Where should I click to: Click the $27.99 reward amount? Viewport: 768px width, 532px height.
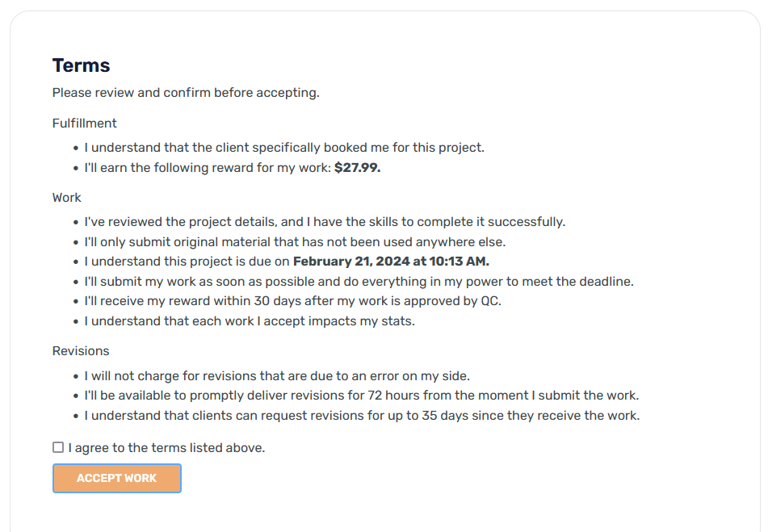point(357,169)
